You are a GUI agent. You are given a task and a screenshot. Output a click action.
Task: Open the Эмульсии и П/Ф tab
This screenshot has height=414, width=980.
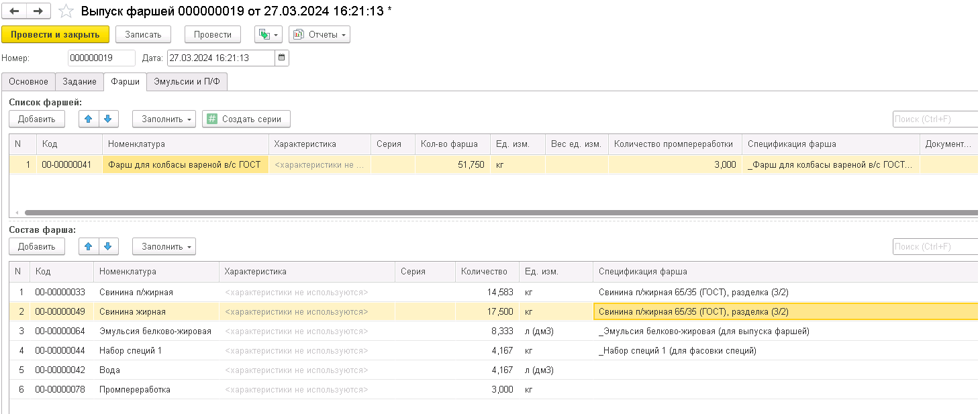[187, 81]
